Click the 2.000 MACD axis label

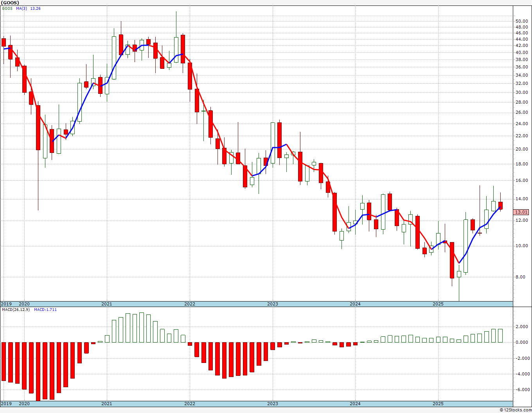pyautogui.click(x=522, y=327)
